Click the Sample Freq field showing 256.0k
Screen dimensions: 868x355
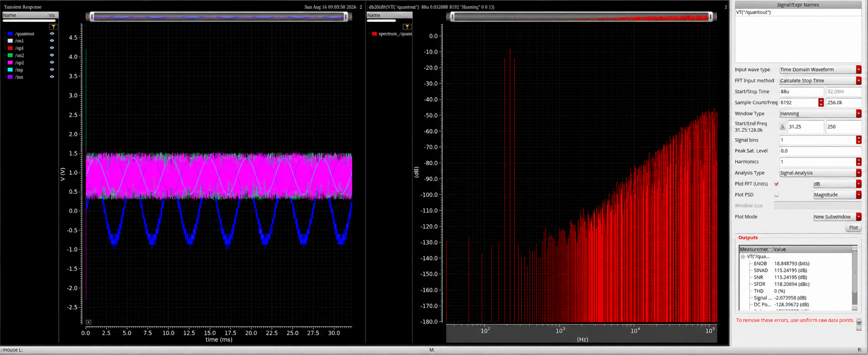coord(844,102)
